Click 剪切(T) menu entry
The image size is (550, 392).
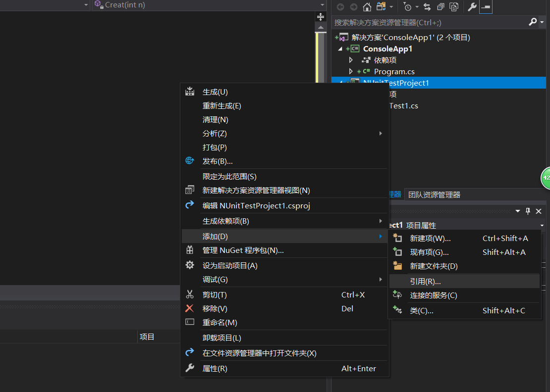(x=284, y=295)
